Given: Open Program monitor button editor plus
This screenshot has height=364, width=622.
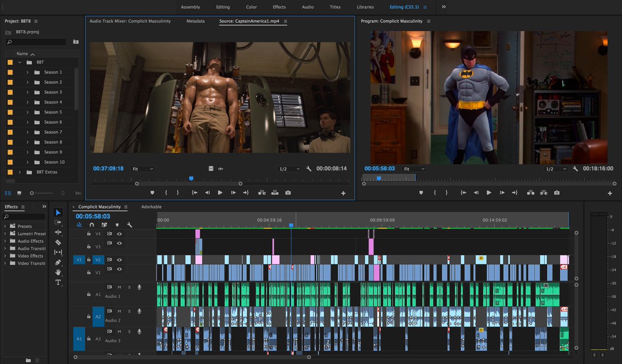Looking at the screenshot, I should click(610, 193).
